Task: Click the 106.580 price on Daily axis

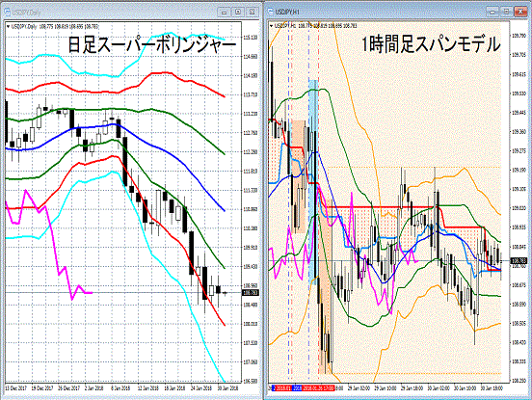Action: [251, 382]
